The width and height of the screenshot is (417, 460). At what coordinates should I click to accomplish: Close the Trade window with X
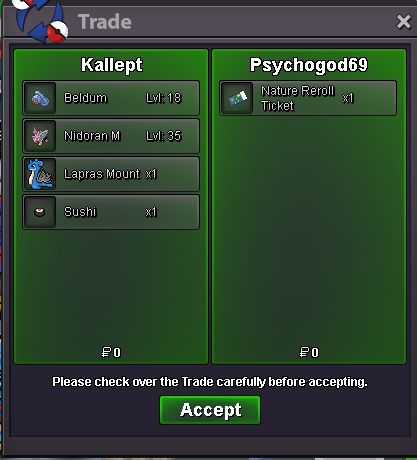[403, 22]
